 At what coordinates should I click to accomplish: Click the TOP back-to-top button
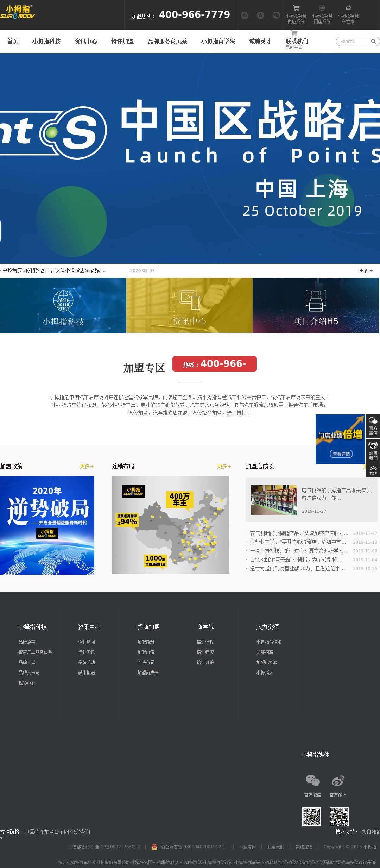(373, 470)
